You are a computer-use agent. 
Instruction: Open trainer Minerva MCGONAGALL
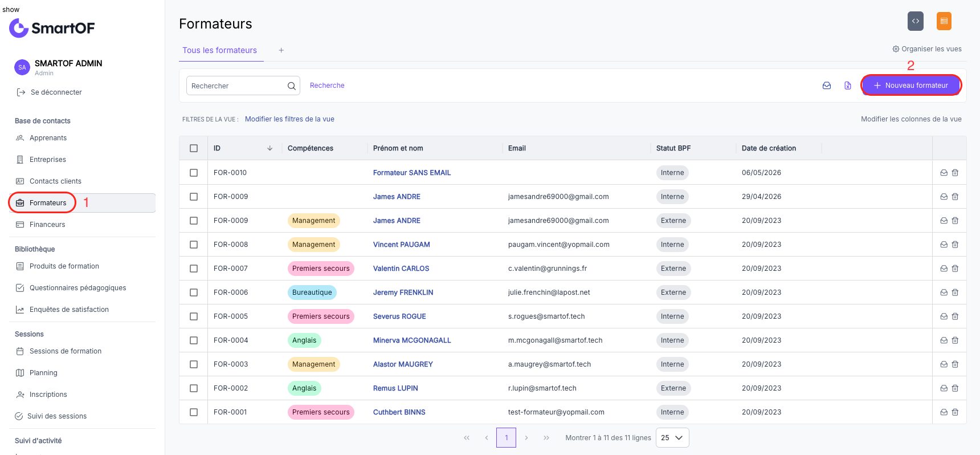tap(412, 340)
